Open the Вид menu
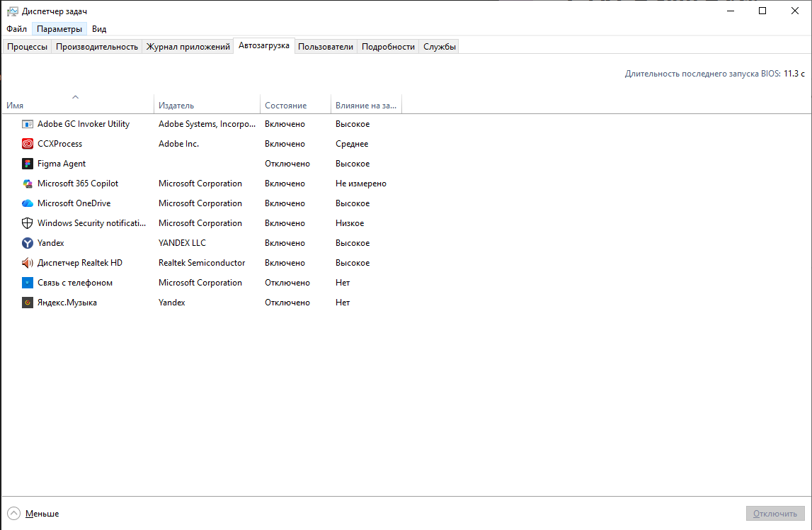This screenshot has width=812, height=530. [99, 29]
